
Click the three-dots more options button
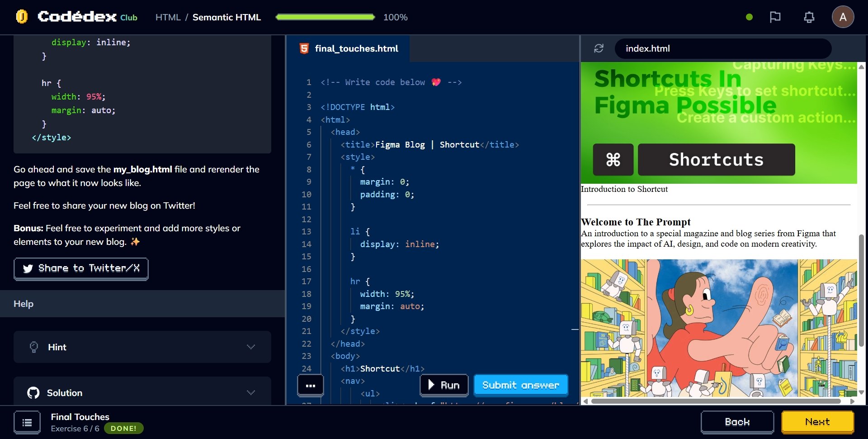click(x=310, y=386)
